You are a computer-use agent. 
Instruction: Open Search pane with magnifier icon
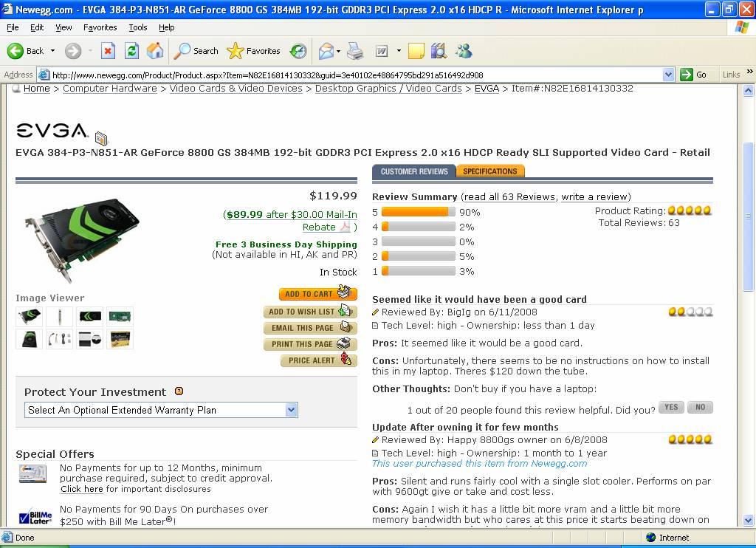pos(182,51)
